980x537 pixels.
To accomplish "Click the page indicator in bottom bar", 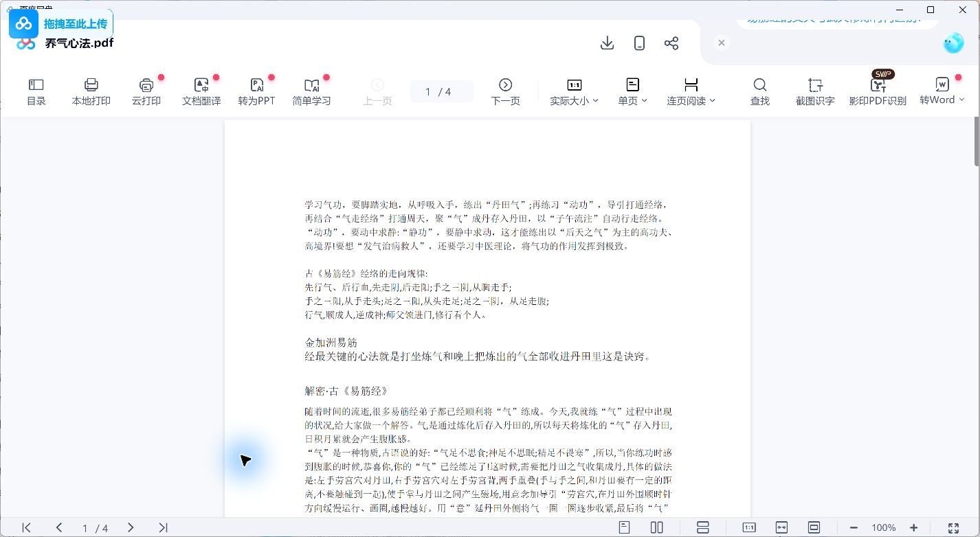I will (x=95, y=528).
